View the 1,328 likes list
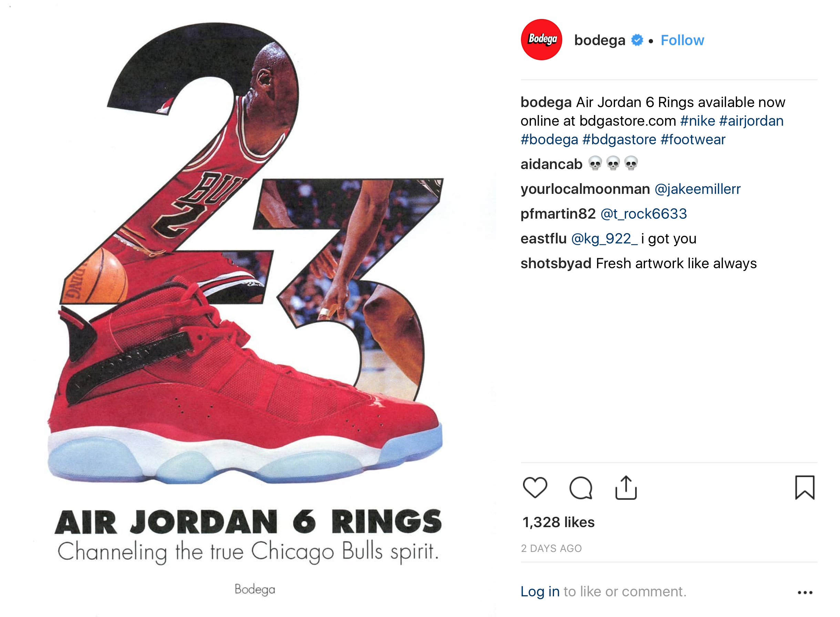Screen dimensions: 840x617 [558, 522]
